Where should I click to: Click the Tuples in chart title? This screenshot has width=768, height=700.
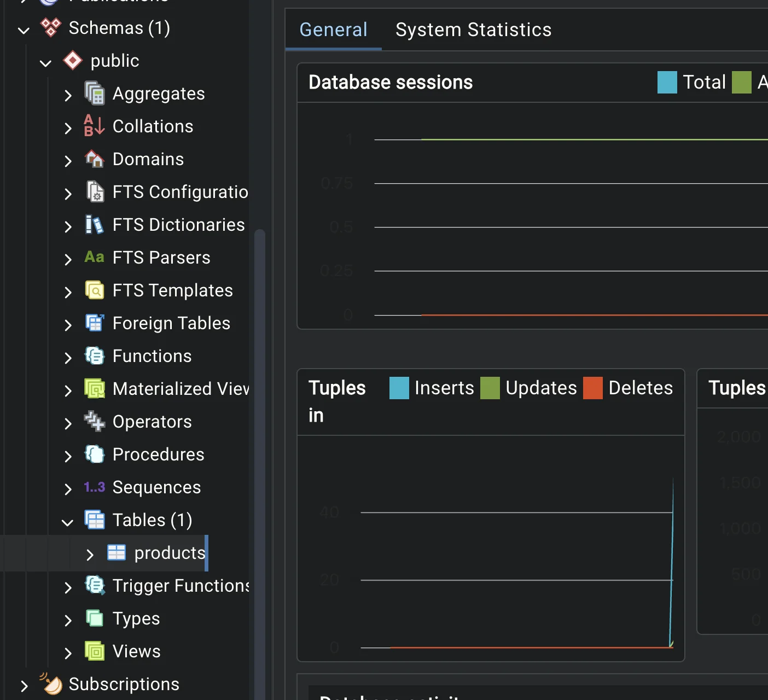click(x=337, y=401)
